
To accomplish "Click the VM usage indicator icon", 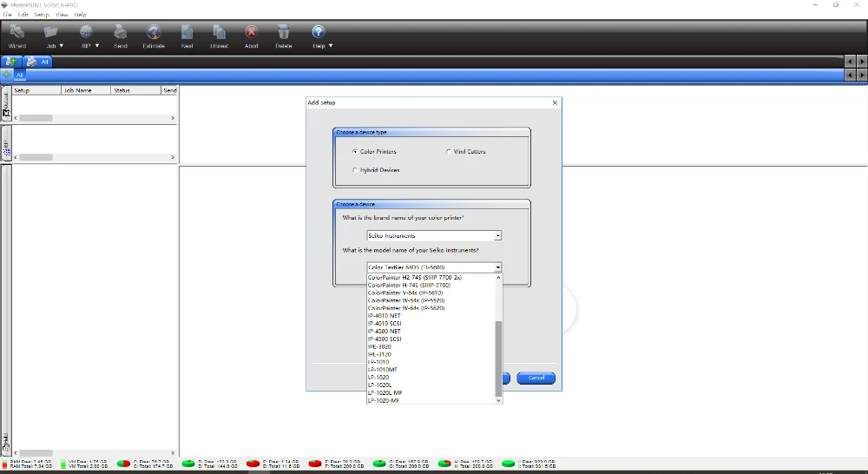I will tap(63, 464).
